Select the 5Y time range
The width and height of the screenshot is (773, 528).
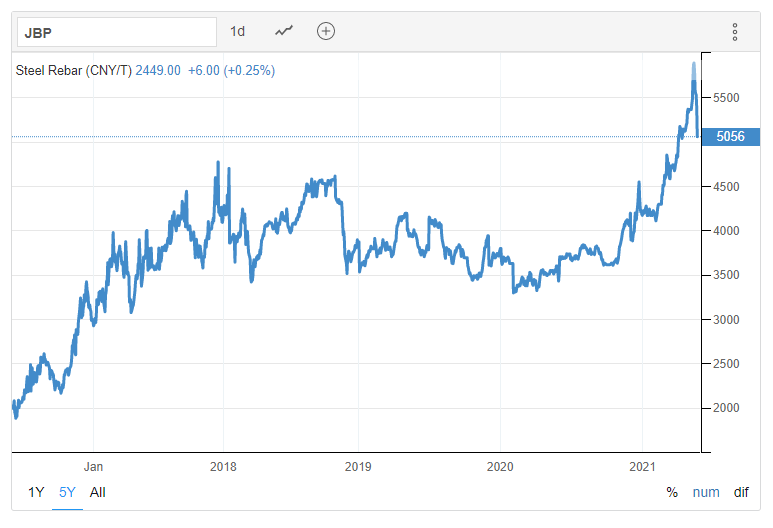pyautogui.click(x=67, y=492)
